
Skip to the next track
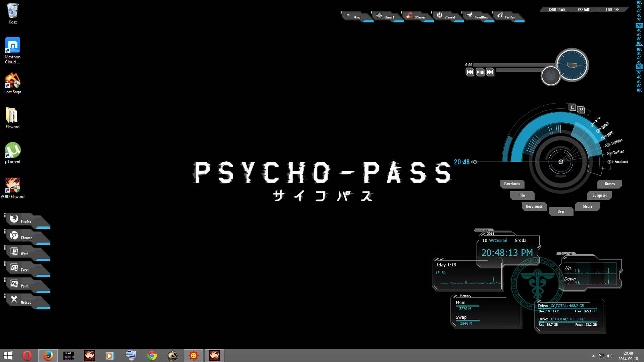pyautogui.click(x=490, y=72)
